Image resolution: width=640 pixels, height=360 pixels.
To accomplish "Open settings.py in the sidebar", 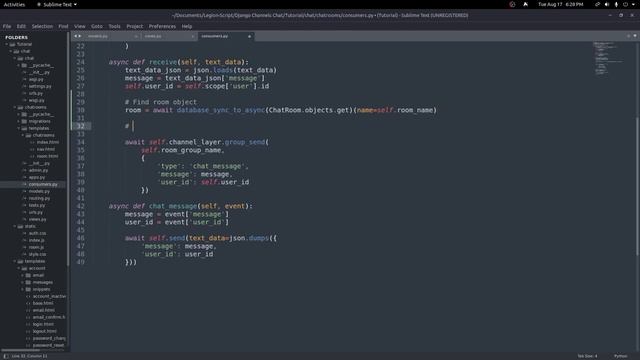I will click(40, 86).
